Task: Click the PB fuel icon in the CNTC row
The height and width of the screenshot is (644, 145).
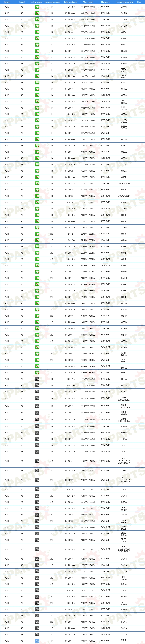Action: 37,278
